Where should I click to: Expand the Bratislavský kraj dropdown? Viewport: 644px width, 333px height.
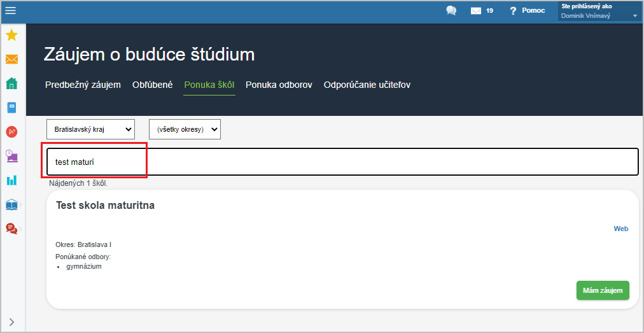point(90,129)
